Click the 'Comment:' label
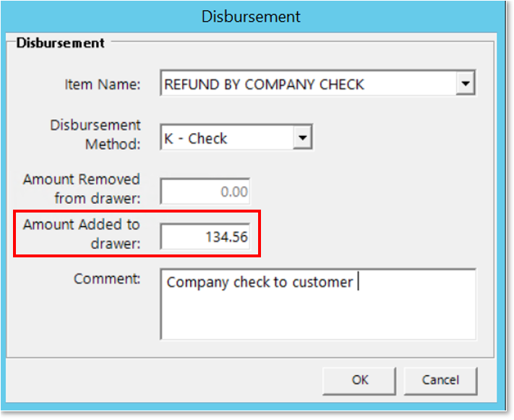The image size is (514, 420). coord(107,278)
